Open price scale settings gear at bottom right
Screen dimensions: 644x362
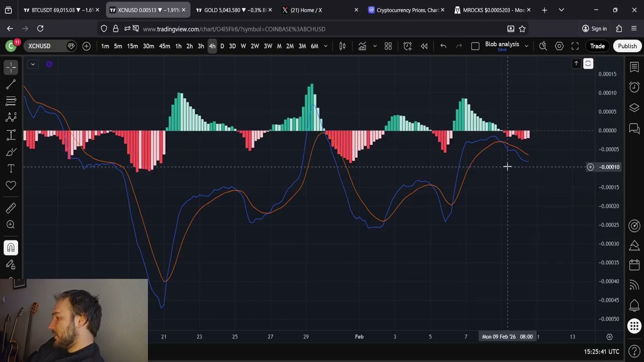(x=609, y=337)
